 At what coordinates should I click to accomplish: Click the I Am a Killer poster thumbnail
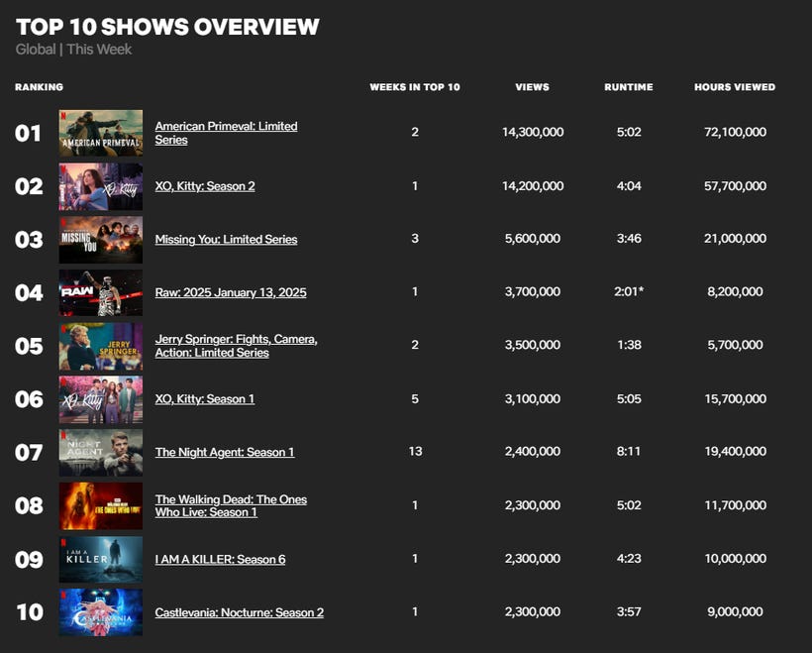click(100, 559)
